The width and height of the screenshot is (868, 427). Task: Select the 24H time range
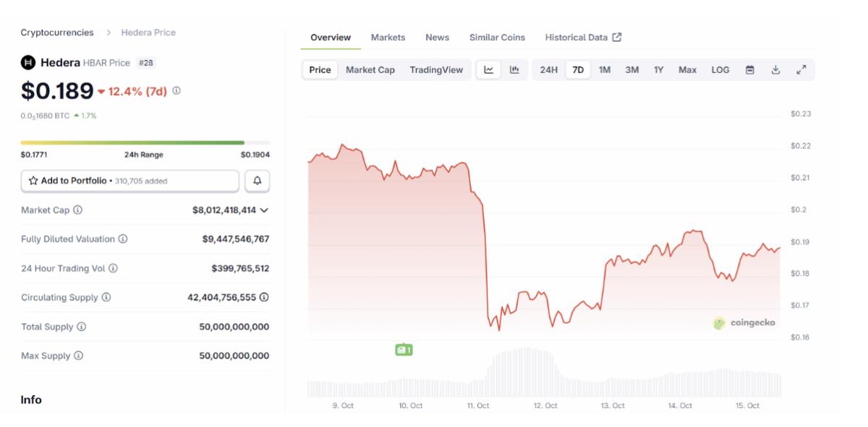(x=548, y=70)
